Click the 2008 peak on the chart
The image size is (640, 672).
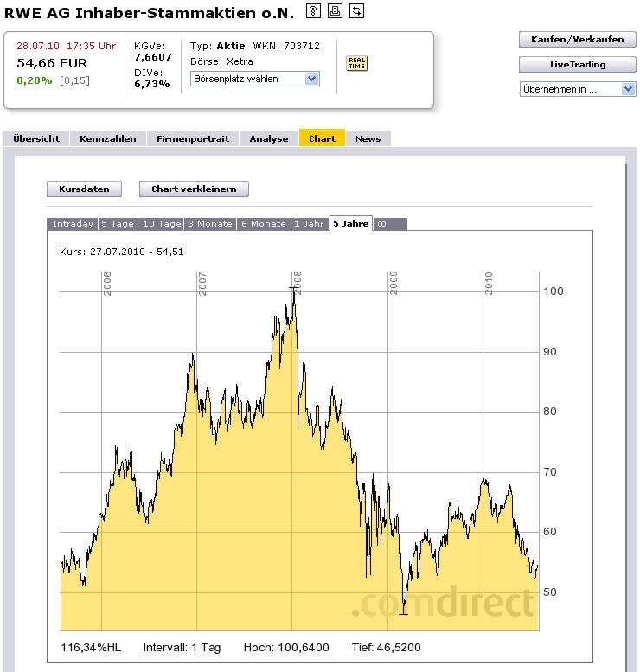[x=293, y=290]
